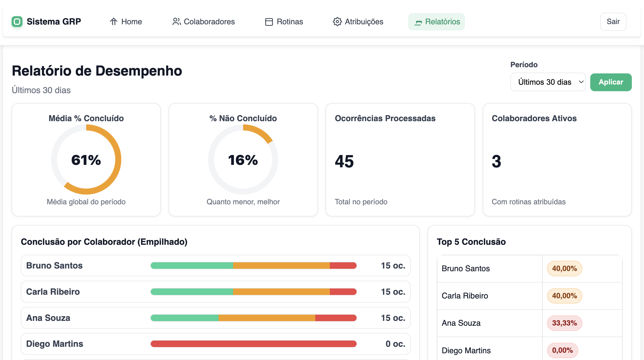Image resolution: width=644 pixels, height=360 pixels.
Task: Select the Colaboradores people icon
Action: 176,22
